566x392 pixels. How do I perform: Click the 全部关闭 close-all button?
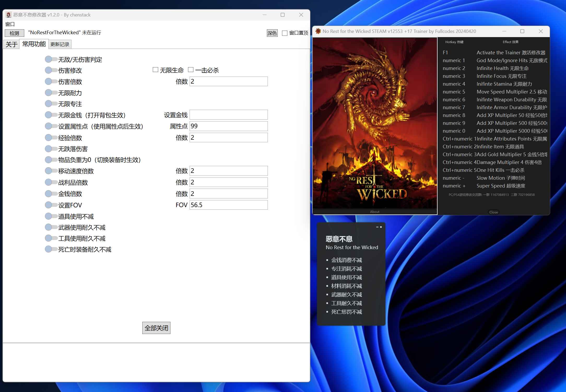156,328
